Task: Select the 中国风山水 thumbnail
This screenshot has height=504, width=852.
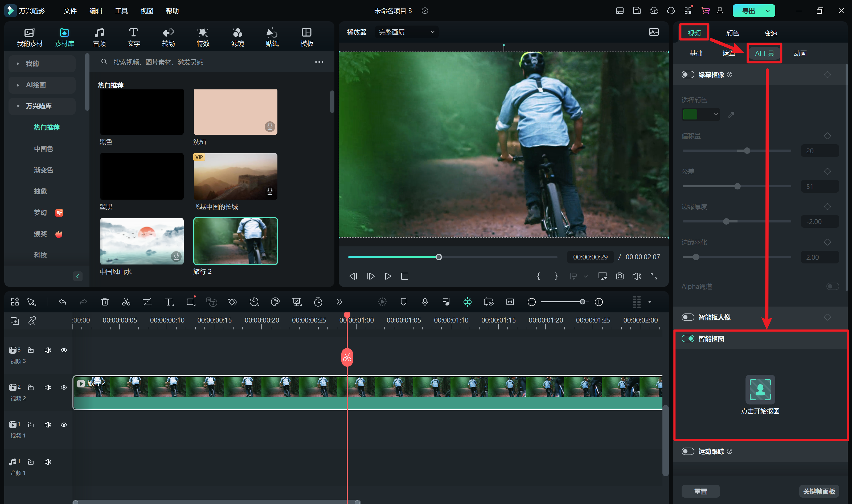Action: coord(142,241)
